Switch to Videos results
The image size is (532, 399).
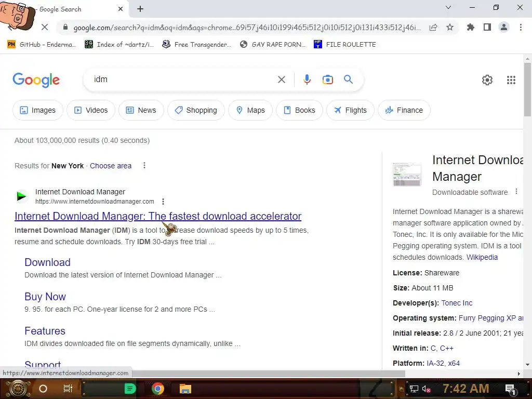click(91, 110)
